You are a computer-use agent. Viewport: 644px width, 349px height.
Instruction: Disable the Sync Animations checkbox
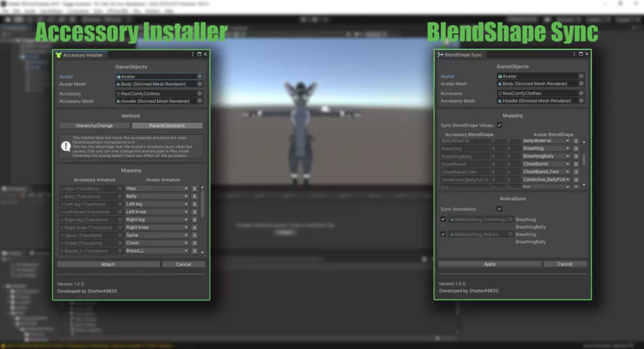499,209
